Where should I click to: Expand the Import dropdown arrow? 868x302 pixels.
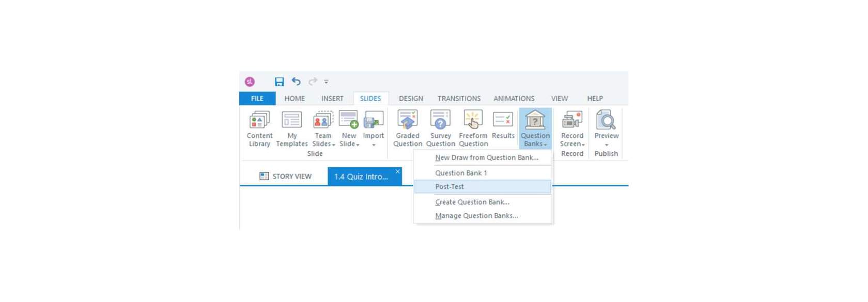click(x=374, y=145)
